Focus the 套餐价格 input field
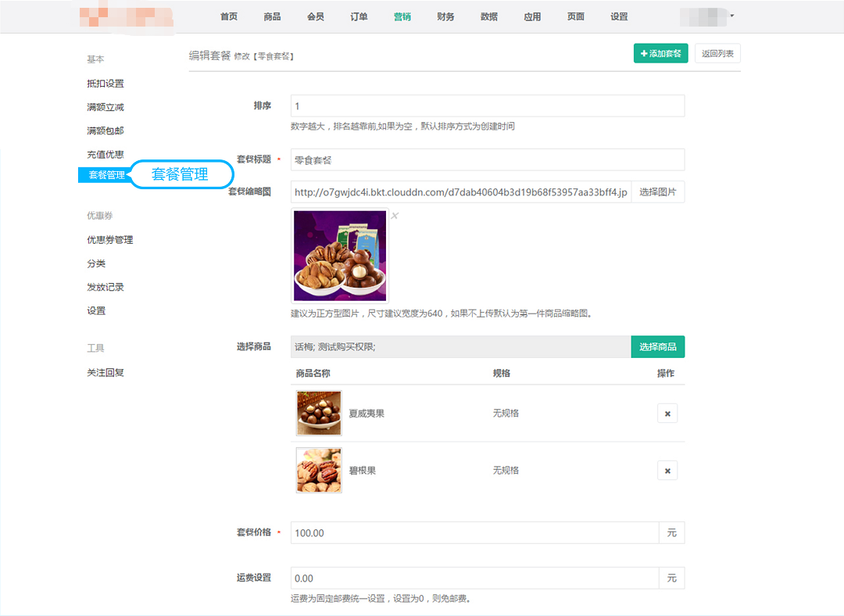 475,532
